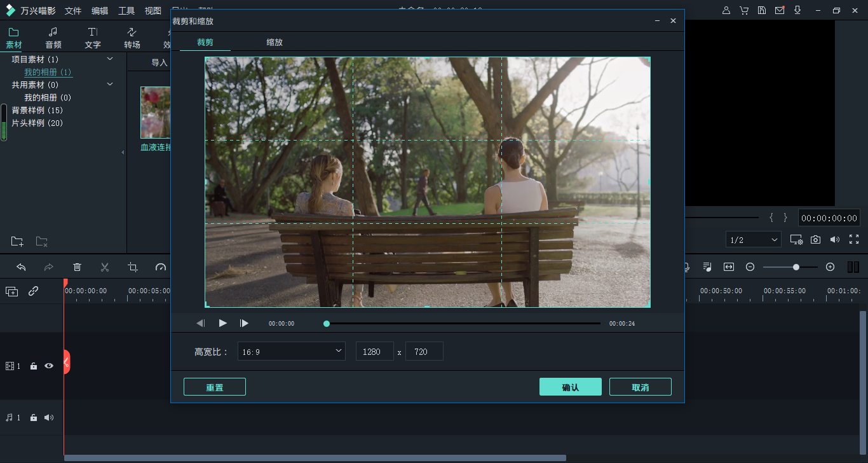868x463 pixels.
Task: Open the 1/2 preview quality dropdown
Action: [754, 240]
